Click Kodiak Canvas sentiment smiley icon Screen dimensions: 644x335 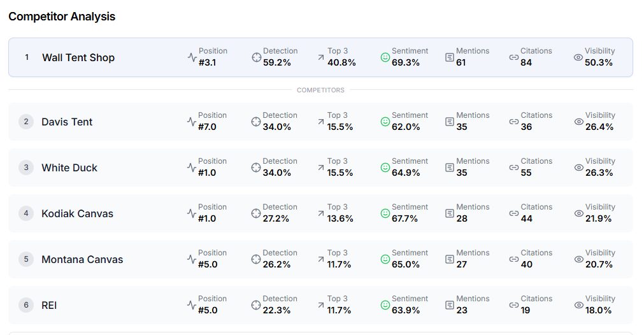point(385,213)
